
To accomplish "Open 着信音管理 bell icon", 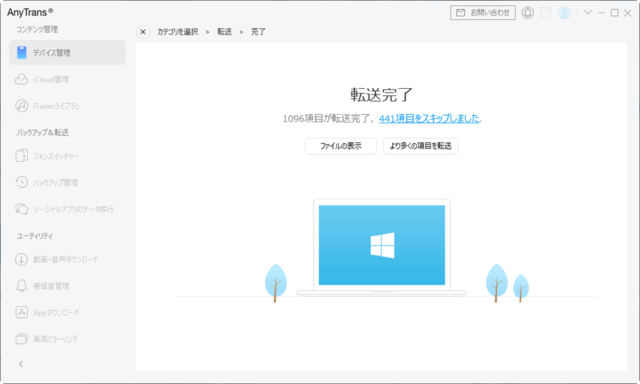I will point(21,286).
